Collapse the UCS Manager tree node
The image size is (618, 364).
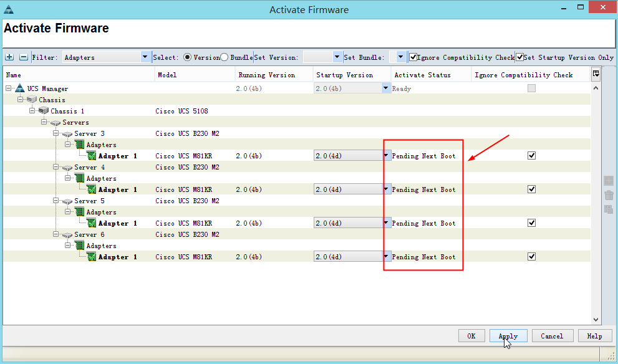point(9,89)
